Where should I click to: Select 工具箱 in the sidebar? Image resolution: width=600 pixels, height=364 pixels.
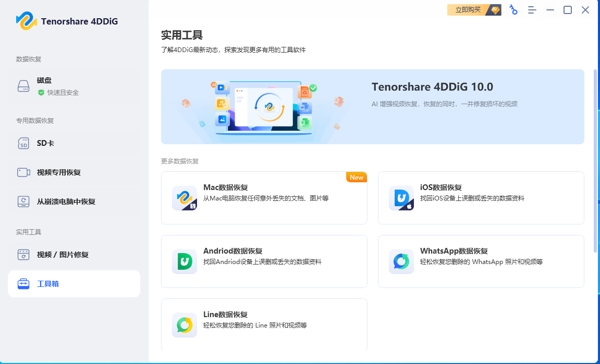pos(74,284)
